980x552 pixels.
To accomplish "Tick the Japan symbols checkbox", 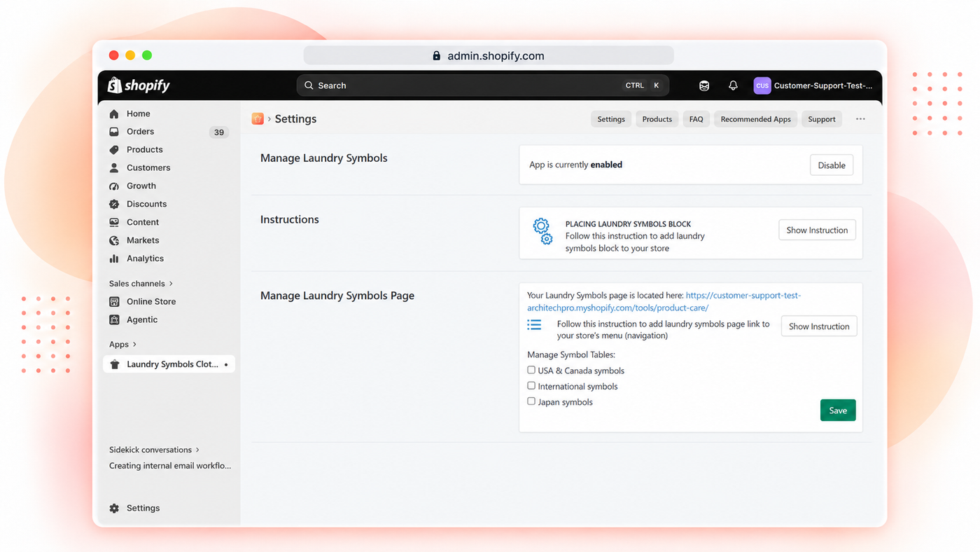I will tap(531, 401).
